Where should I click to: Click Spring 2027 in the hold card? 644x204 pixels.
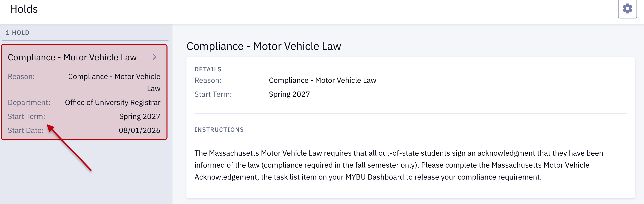pos(140,116)
